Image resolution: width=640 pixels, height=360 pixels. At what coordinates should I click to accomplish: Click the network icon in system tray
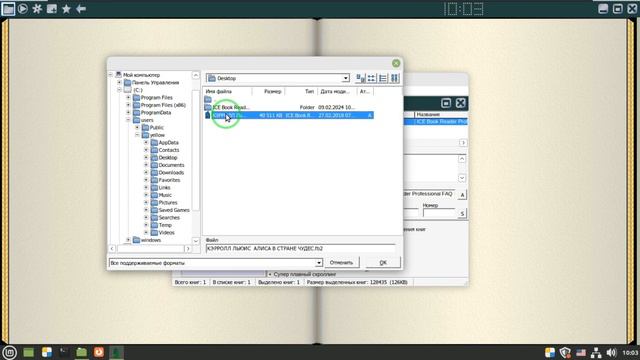click(596, 352)
